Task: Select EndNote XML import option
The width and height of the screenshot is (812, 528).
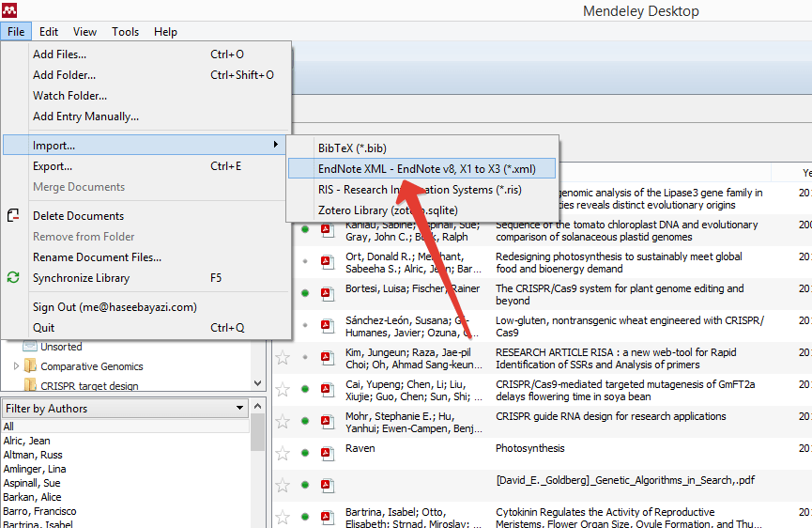Action: (x=422, y=169)
